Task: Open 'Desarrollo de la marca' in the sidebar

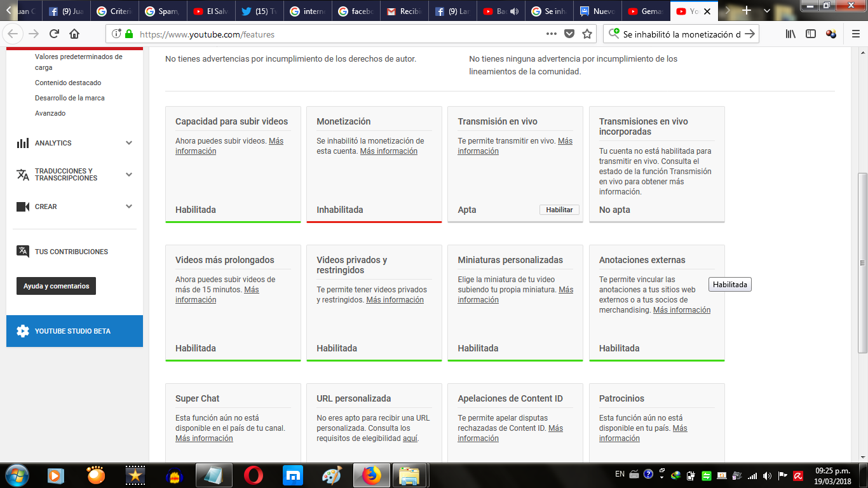Action: [x=70, y=98]
